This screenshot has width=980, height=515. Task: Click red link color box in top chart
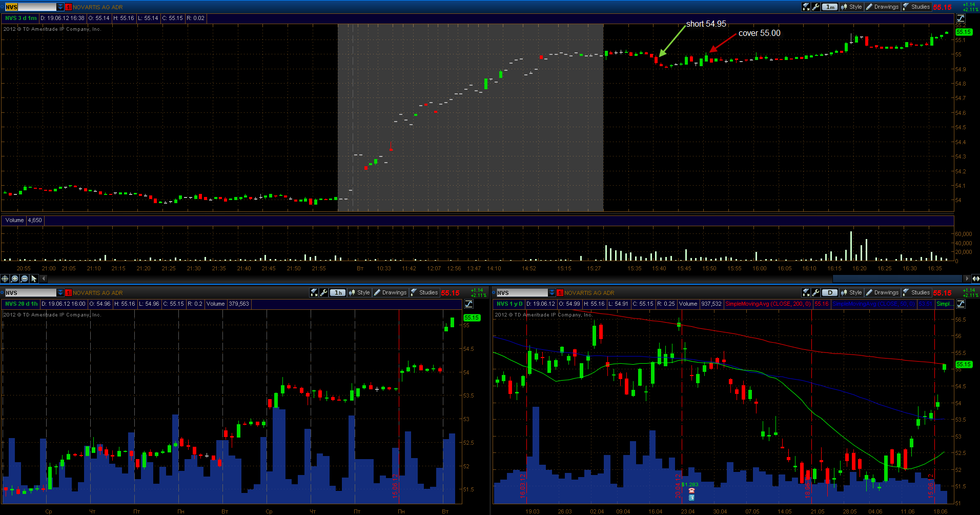tap(68, 7)
